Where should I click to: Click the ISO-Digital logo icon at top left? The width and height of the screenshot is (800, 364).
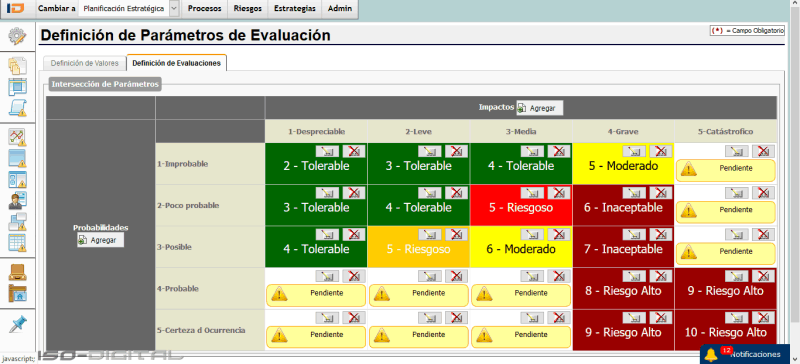pyautogui.click(x=15, y=9)
